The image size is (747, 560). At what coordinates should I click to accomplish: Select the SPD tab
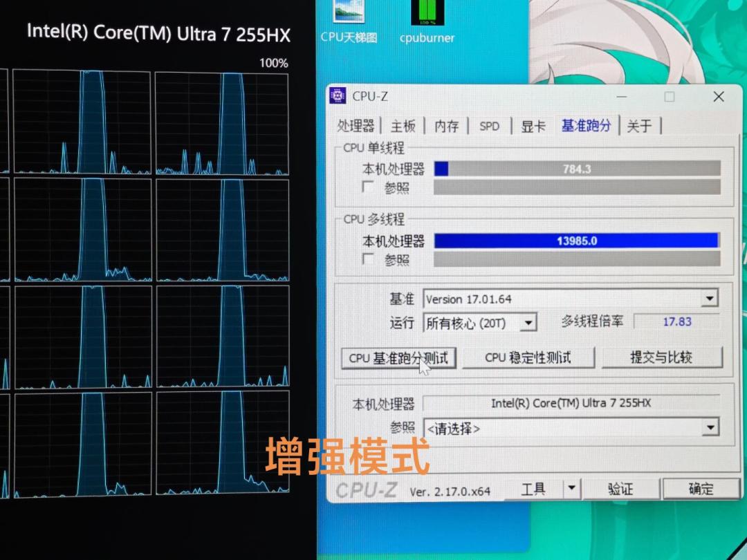tap(489, 127)
